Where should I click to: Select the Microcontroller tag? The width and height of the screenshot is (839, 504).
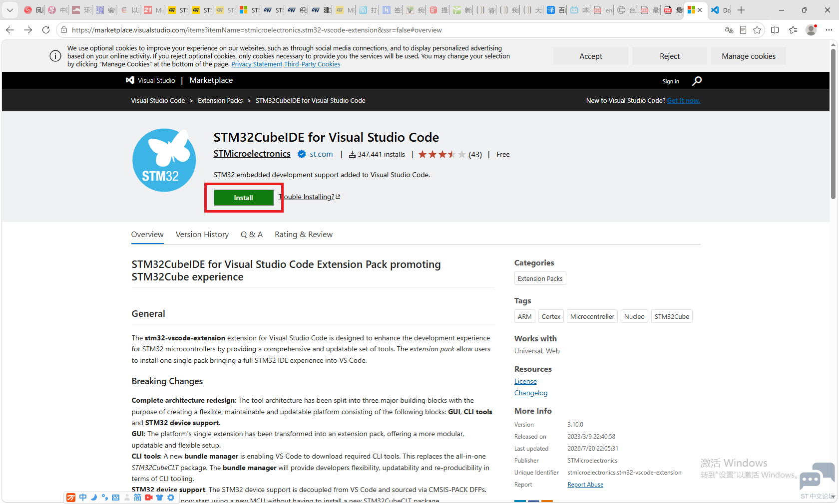tap(592, 316)
